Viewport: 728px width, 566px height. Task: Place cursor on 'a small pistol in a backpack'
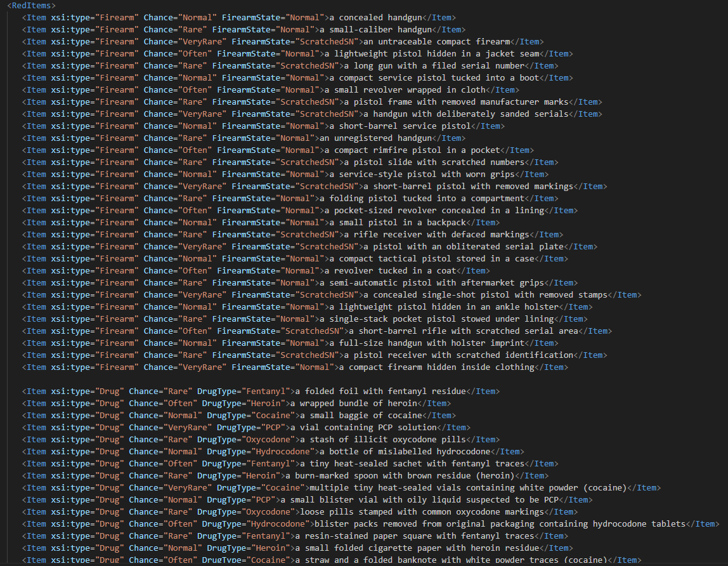tap(396, 223)
